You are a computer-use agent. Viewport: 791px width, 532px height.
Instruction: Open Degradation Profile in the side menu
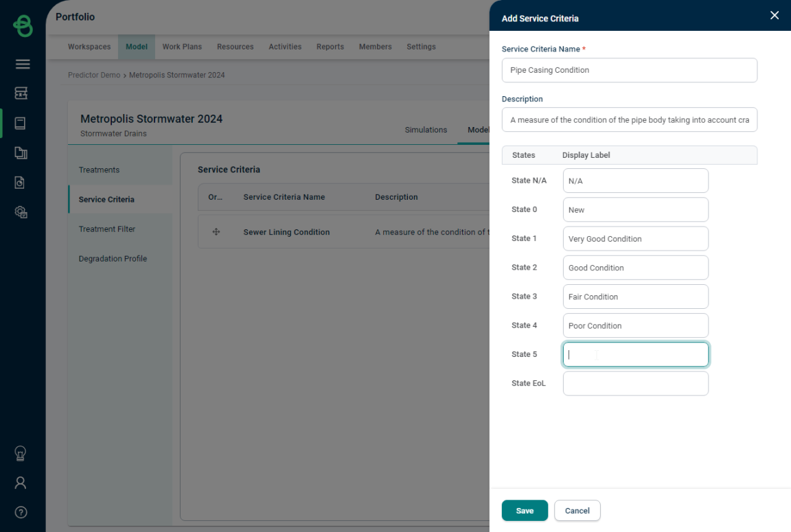pos(121,258)
